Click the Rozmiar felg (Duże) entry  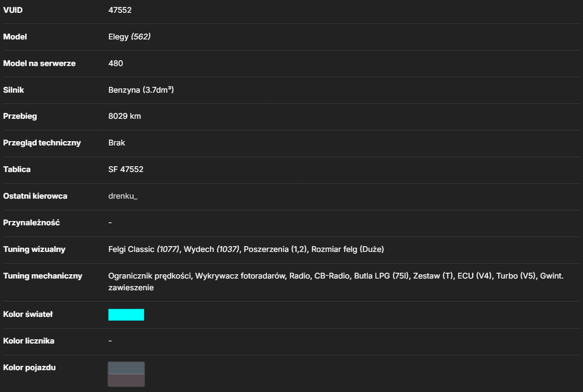tap(347, 249)
